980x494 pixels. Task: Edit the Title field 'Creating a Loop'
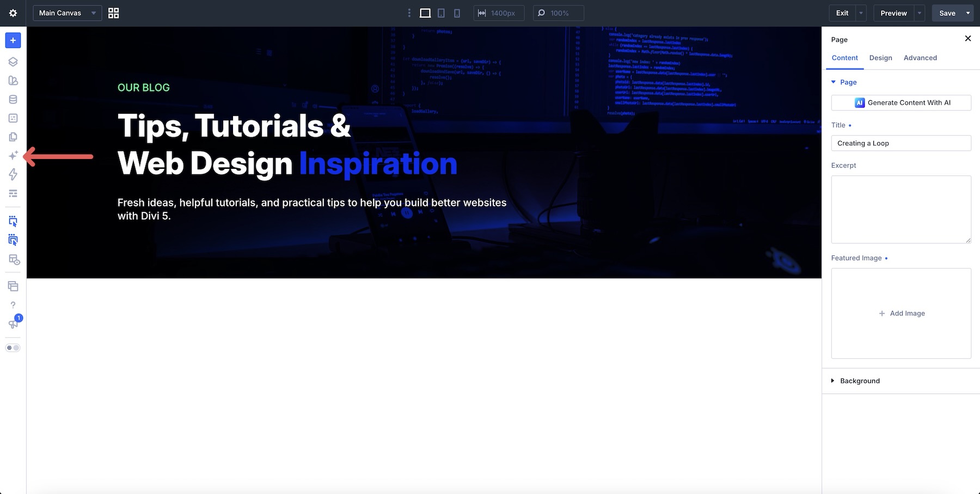[901, 143]
